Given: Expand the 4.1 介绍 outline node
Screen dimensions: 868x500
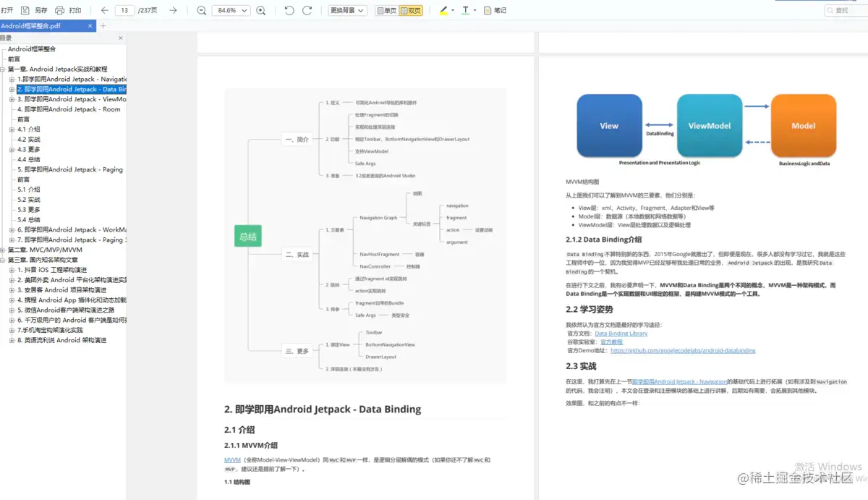Looking at the screenshot, I should [12, 130].
